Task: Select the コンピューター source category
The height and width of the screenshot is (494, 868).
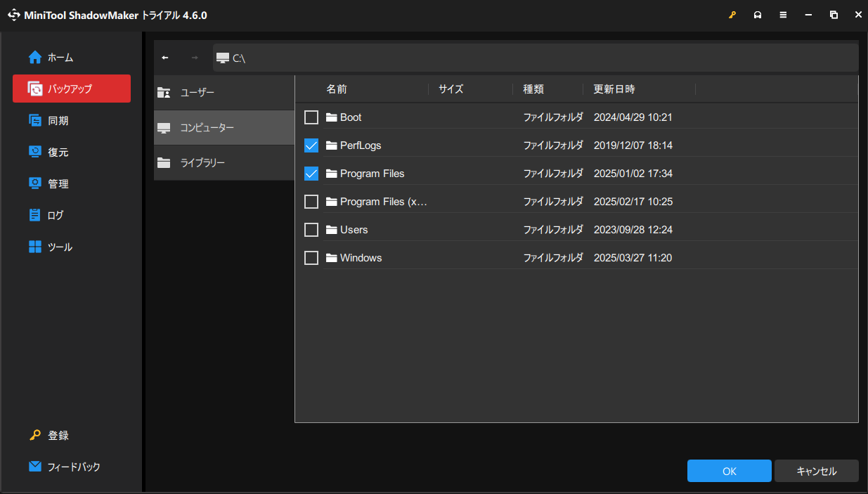Action: point(224,128)
